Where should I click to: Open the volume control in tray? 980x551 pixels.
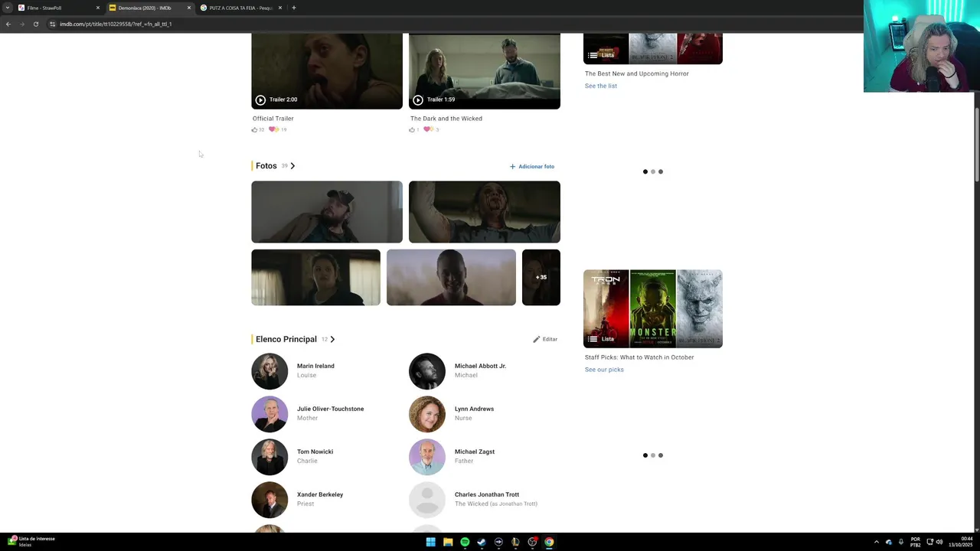[x=939, y=542]
